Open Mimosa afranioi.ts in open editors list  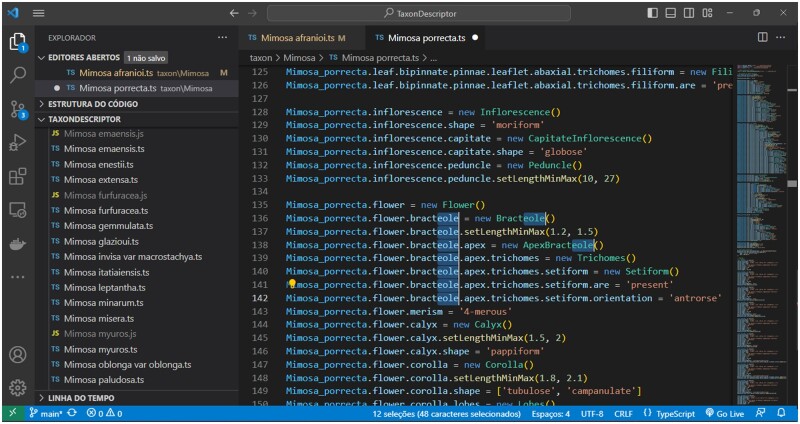136,73
